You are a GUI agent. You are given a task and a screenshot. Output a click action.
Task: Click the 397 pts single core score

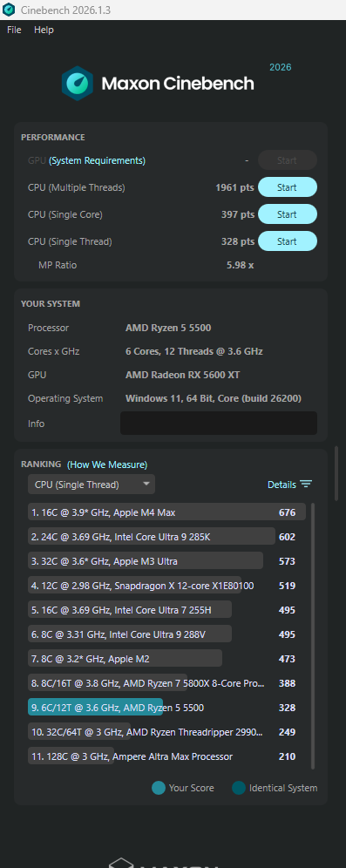(x=238, y=214)
